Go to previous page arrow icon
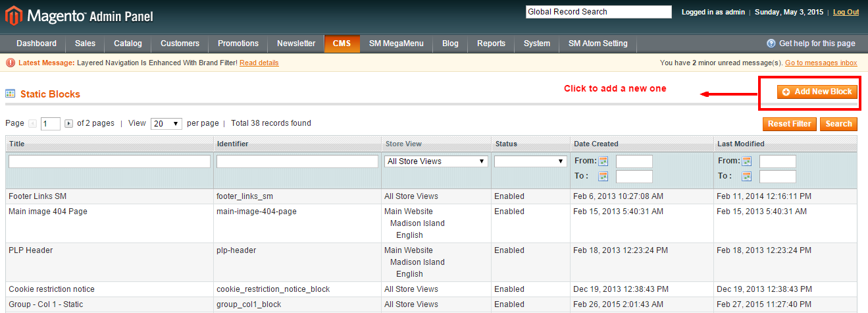Image resolution: width=868 pixels, height=313 pixels. point(32,123)
